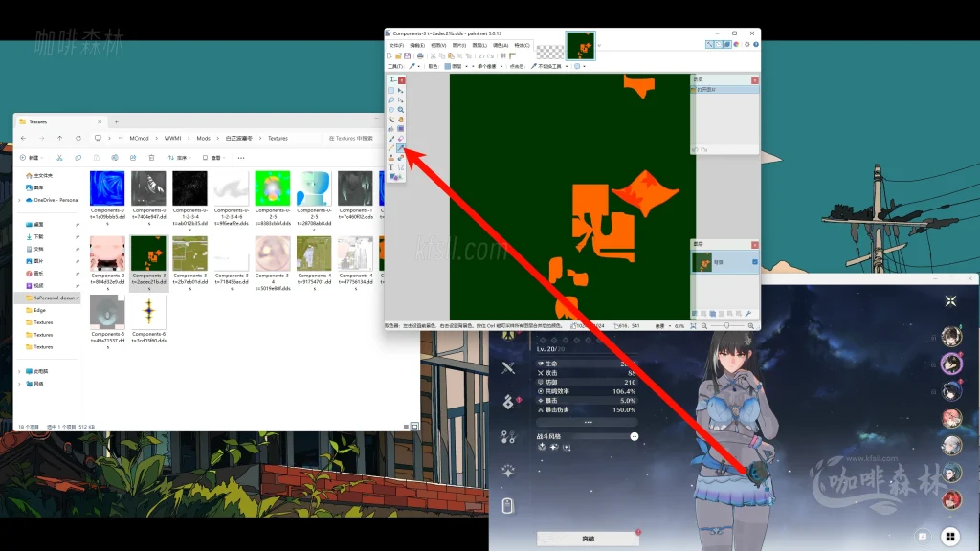Click WWMI in the Explorer breadcrumb
980x551 pixels.
tap(172, 138)
